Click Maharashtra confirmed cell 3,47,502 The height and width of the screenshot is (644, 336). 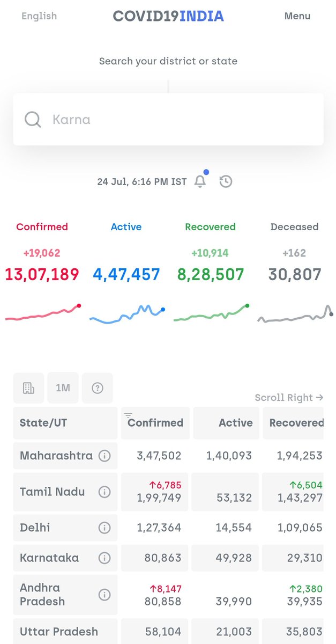pyautogui.click(x=155, y=456)
